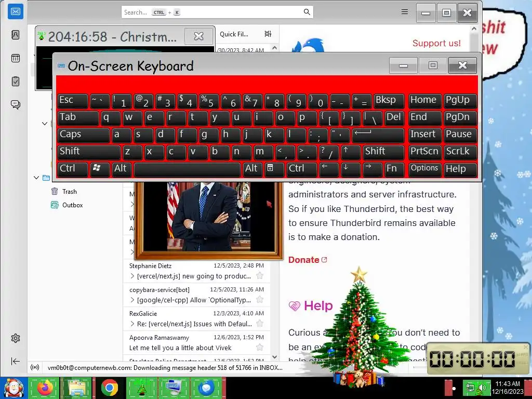Image resolution: width=532 pixels, height=399 pixels.
Task: Collapse the folder tree above Trash
Action: click(x=36, y=178)
